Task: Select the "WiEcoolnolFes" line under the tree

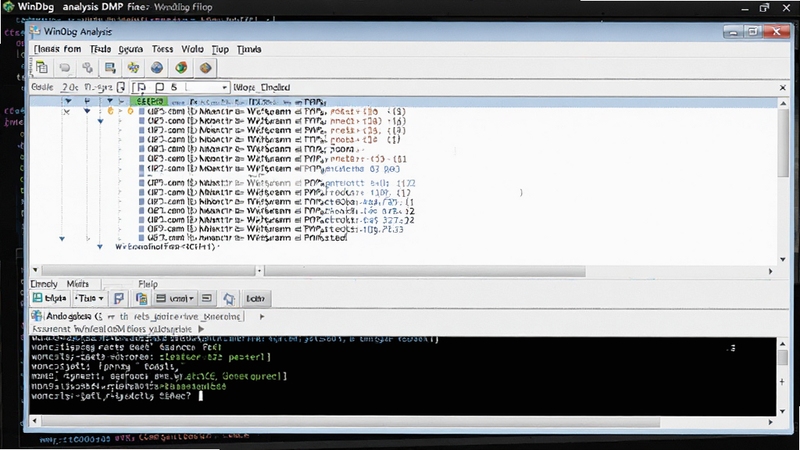Action: [167, 247]
